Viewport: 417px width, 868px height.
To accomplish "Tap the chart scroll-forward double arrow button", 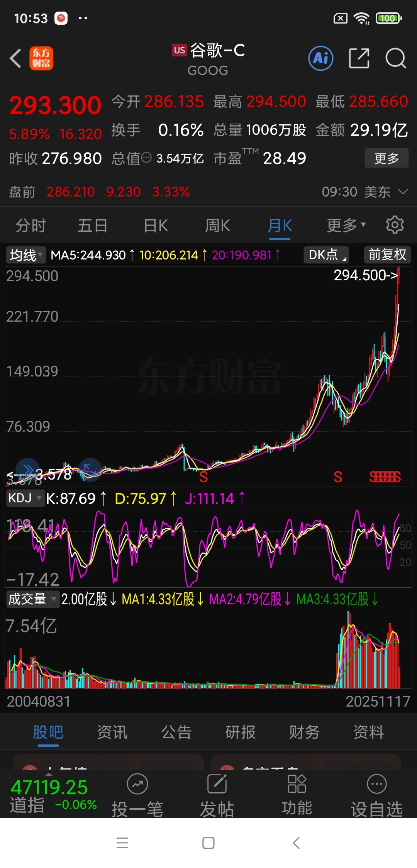I will point(27,470).
